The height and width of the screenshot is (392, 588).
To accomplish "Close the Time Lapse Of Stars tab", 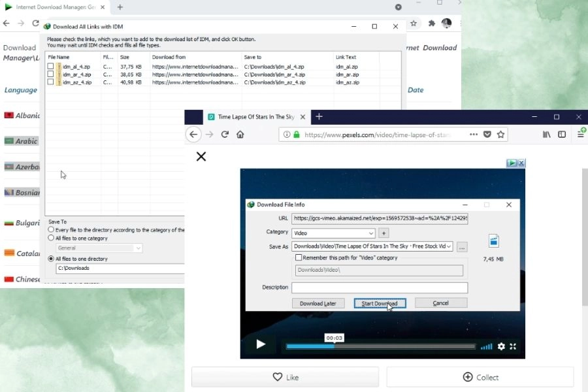I will coord(302,117).
